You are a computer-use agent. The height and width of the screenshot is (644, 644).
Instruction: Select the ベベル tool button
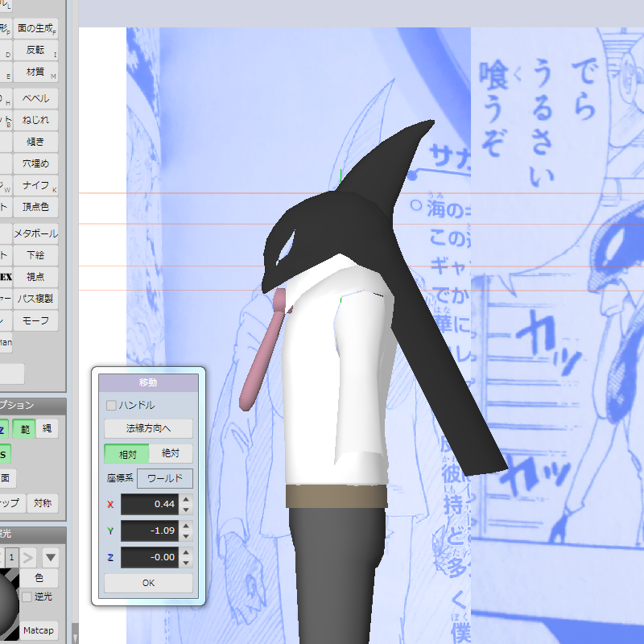pyautogui.click(x=35, y=98)
